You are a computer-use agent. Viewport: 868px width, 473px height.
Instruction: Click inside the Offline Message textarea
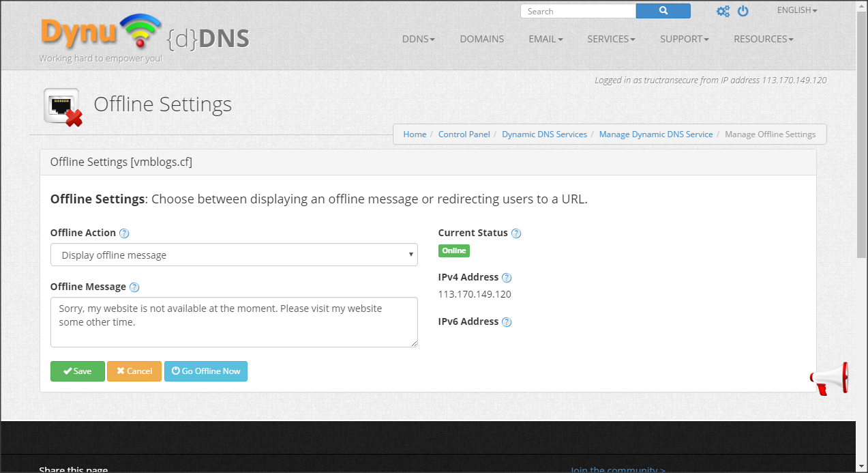[x=234, y=322]
